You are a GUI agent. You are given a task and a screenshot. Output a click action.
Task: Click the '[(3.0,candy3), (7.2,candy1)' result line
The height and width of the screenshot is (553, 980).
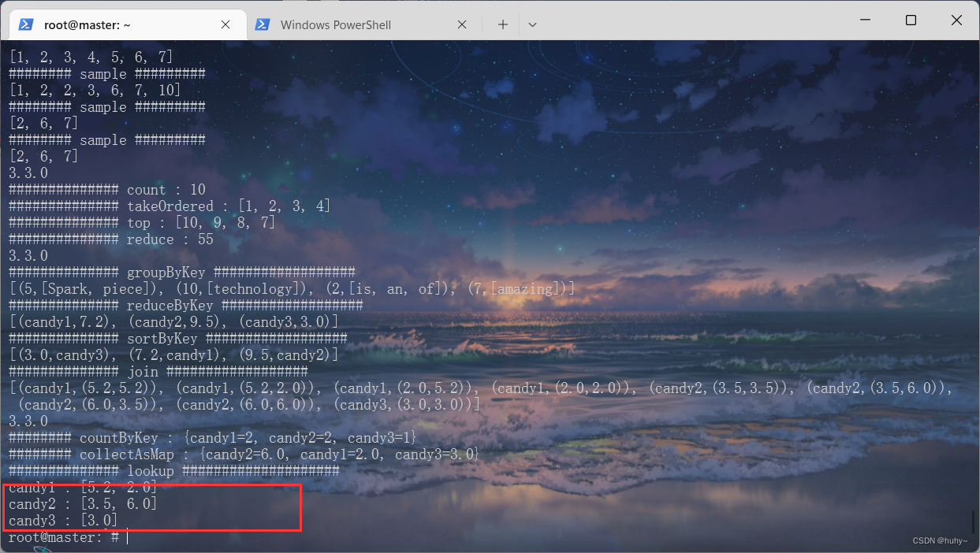(x=174, y=355)
